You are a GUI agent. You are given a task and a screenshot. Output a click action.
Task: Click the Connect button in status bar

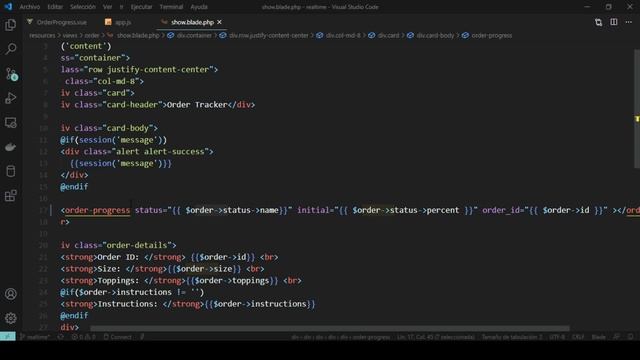118,337
